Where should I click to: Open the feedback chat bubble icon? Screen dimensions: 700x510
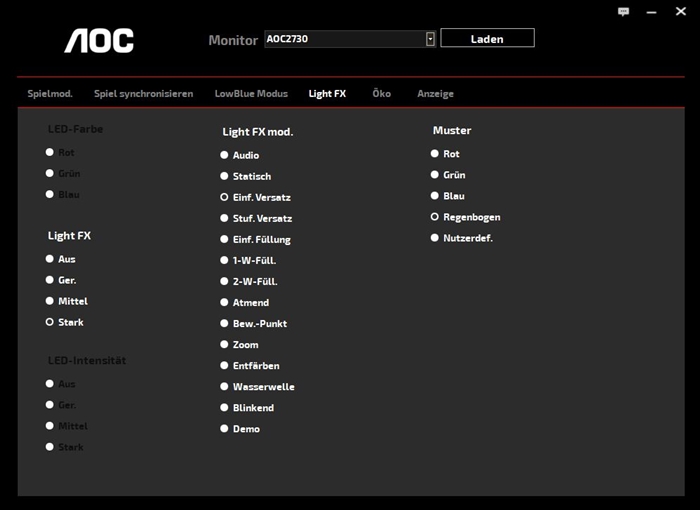pos(623,12)
